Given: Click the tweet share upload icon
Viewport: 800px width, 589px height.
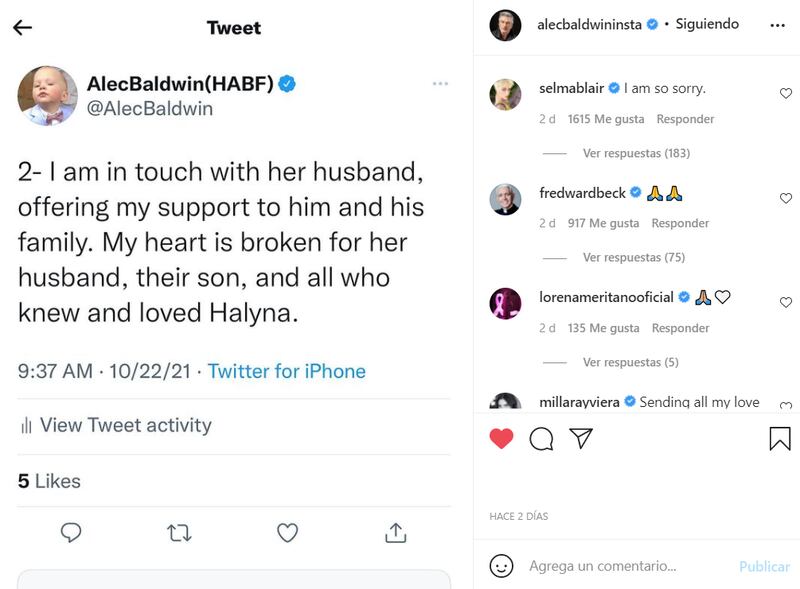Looking at the screenshot, I should [x=395, y=533].
